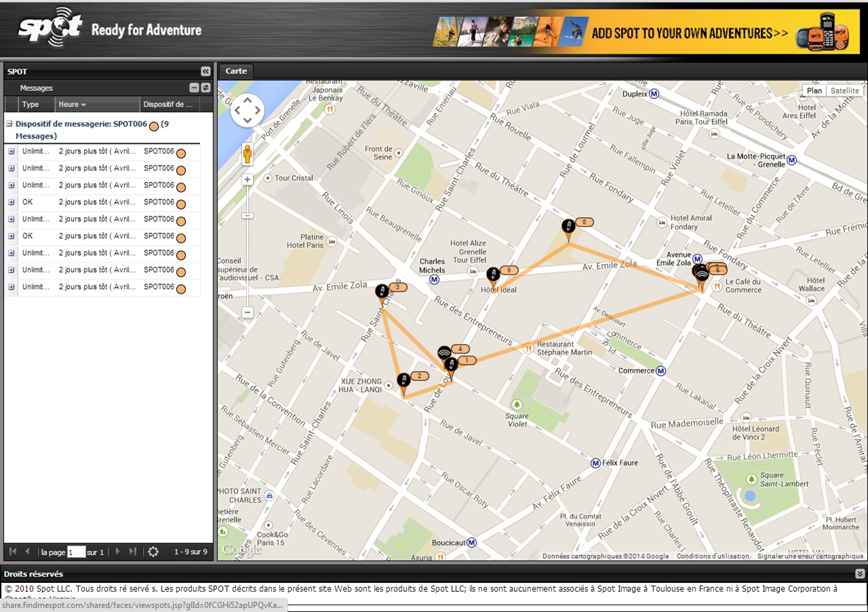Collapse the SPOT side panel
The image size is (868, 612).
(205, 71)
